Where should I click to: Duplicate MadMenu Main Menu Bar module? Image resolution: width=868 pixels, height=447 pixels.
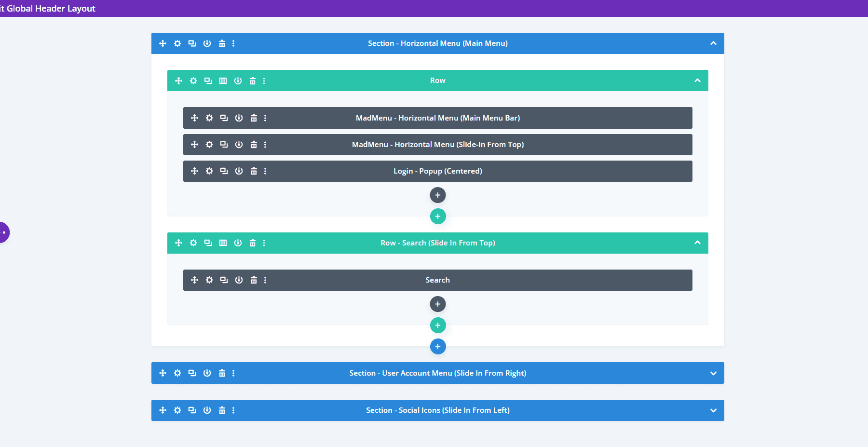click(x=224, y=118)
